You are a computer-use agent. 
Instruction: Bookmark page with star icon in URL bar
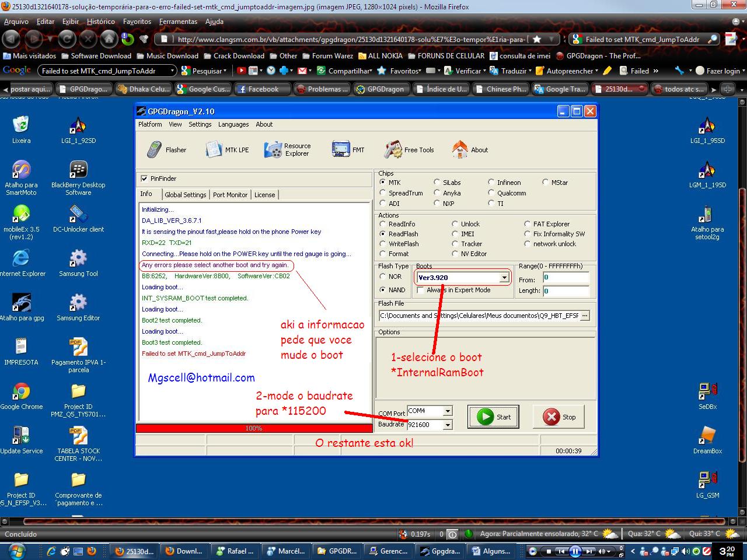coord(537,39)
